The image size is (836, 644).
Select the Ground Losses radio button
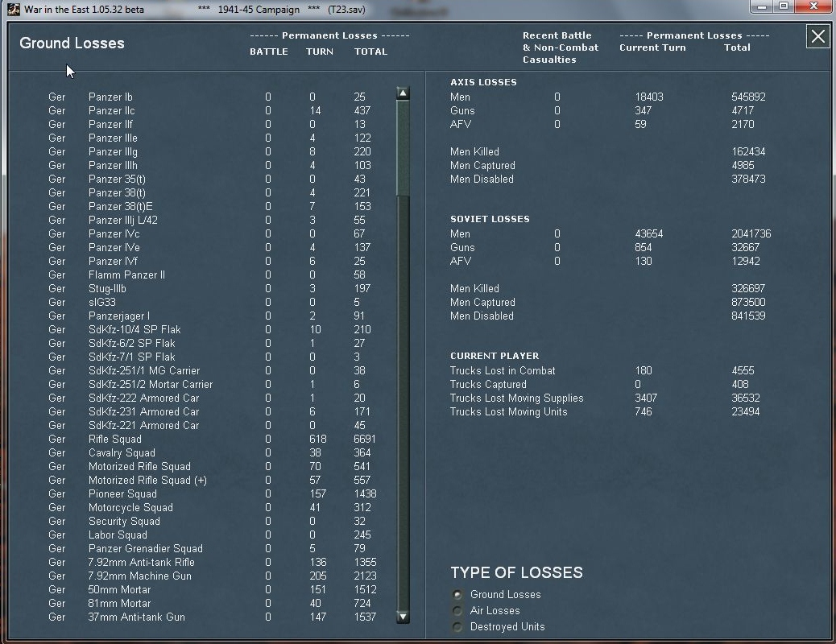coord(457,594)
